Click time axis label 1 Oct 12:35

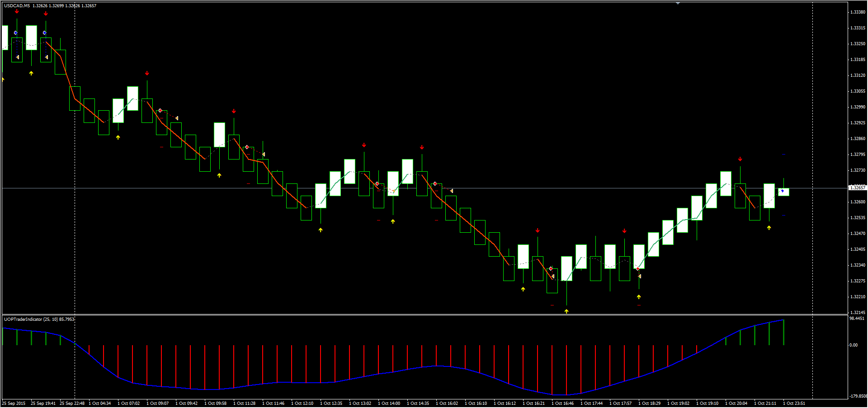331,403
